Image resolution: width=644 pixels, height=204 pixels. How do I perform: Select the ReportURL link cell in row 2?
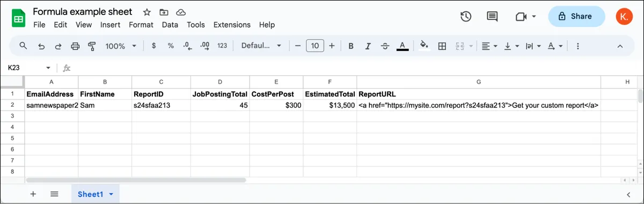pyautogui.click(x=479, y=105)
